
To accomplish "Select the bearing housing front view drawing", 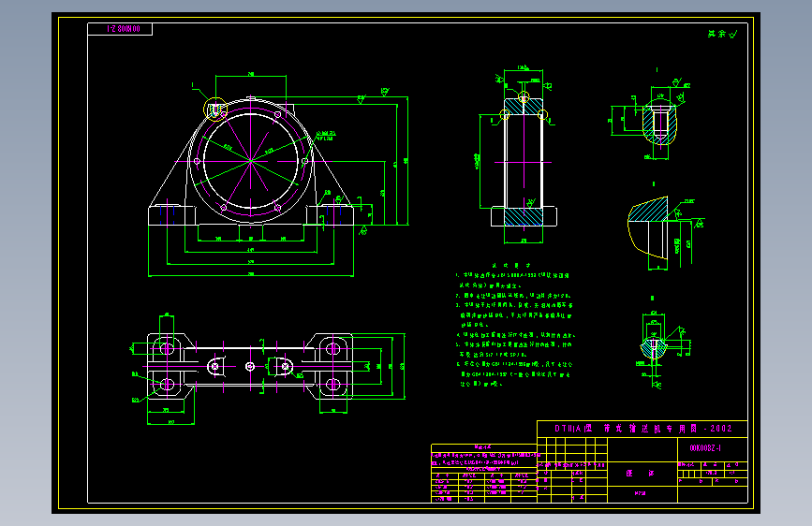I will (x=277, y=176).
